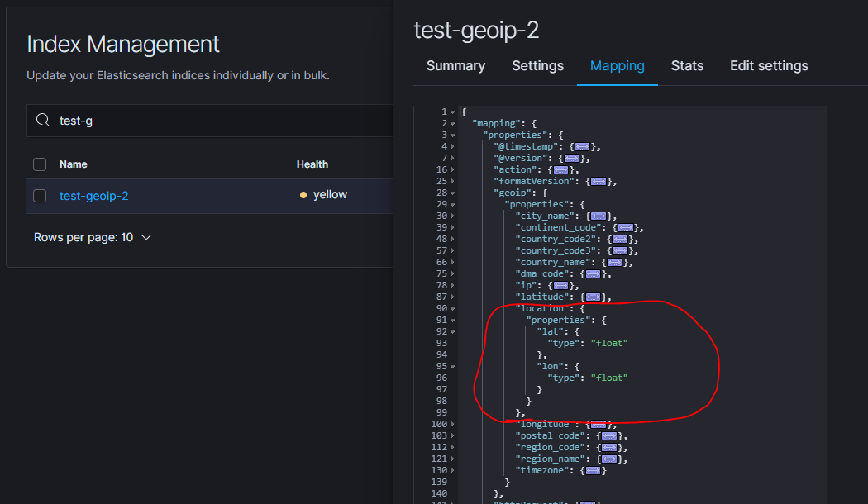Collapse top "properties" fold at line 3
Screen dimensions: 868x504
click(452, 136)
